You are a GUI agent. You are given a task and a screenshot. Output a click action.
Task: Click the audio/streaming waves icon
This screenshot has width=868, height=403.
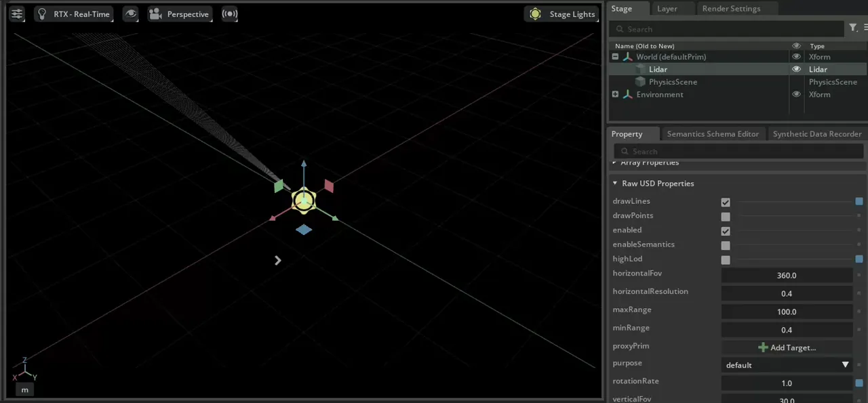[x=230, y=14]
